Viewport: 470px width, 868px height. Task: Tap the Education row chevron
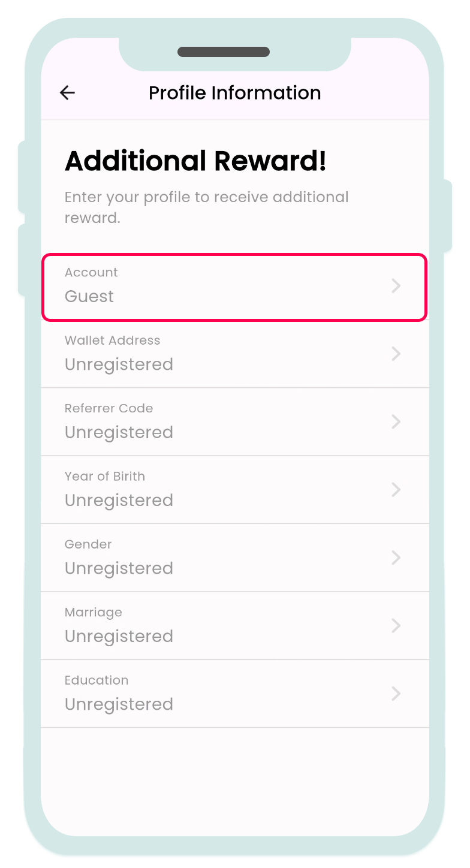(396, 694)
